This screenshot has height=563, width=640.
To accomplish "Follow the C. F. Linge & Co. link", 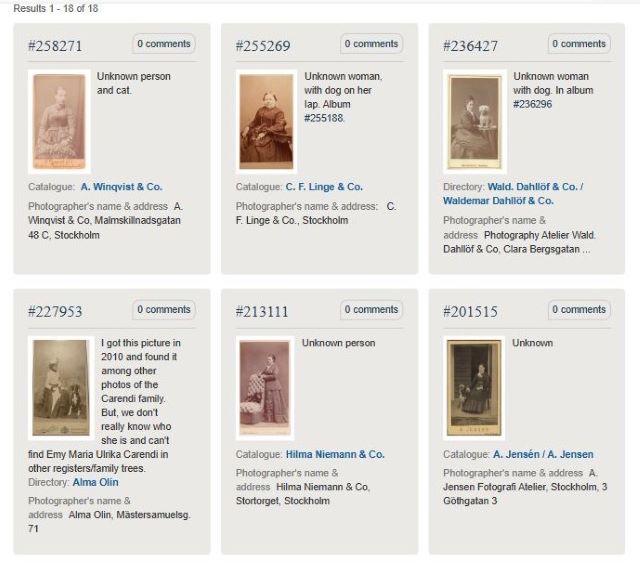I will click(324, 187).
